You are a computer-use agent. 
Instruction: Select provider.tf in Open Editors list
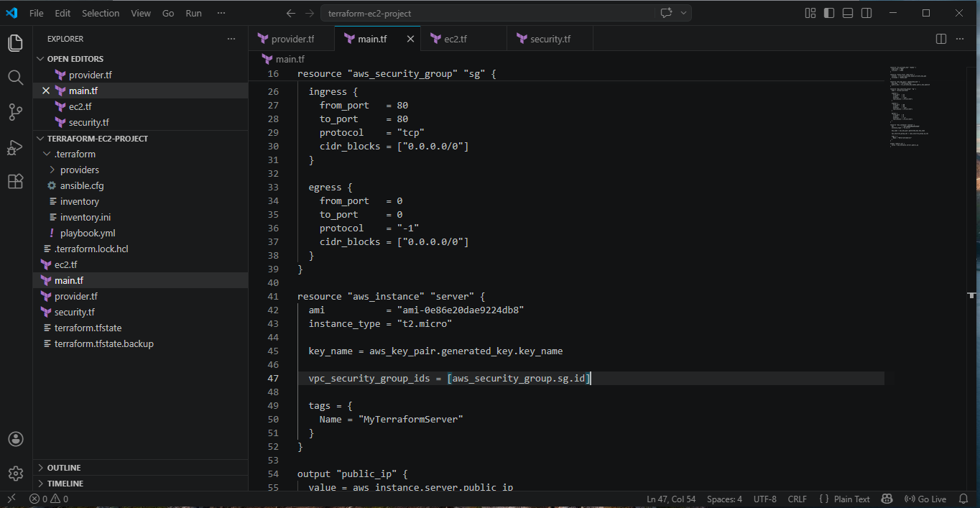(90, 75)
